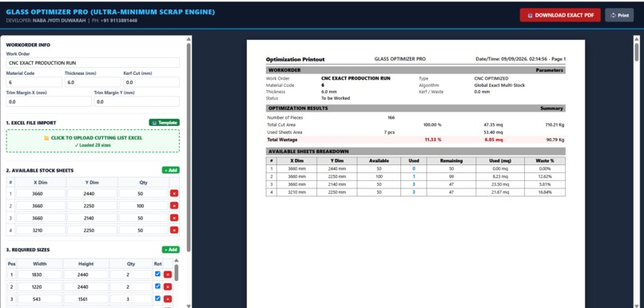Add a new required size row
The height and width of the screenshot is (308, 644).
(x=170, y=250)
